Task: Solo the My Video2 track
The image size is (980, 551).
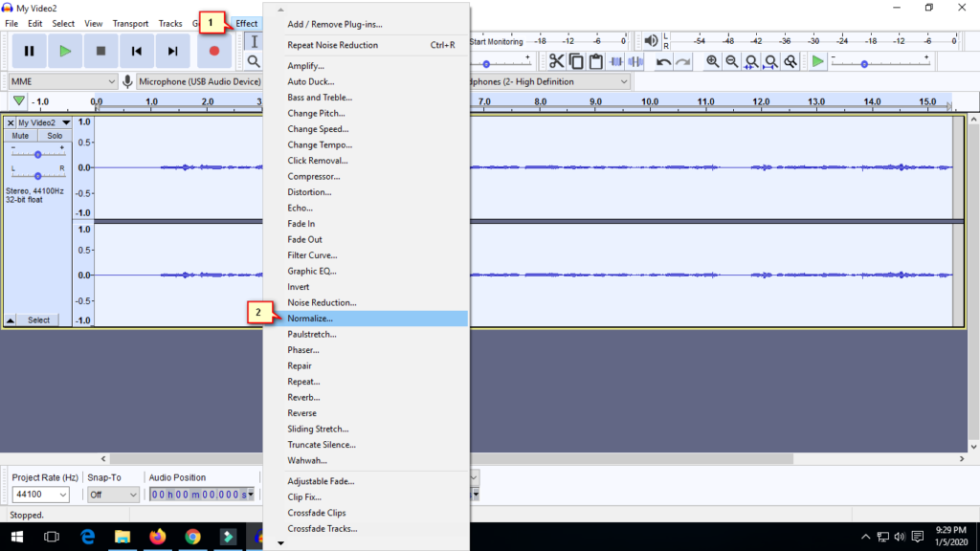Action: tap(55, 136)
